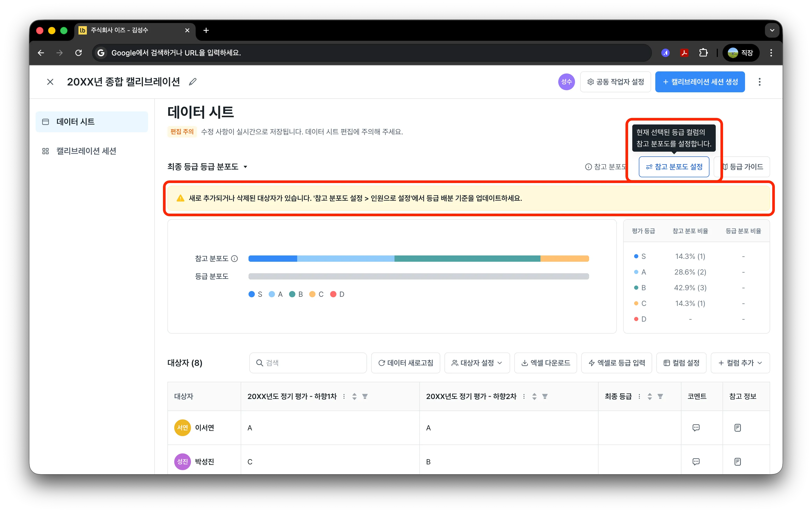Viewport: 812px width, 513px height.
Task: Open a new browser tab with plus
Action: tap(206, 30)
